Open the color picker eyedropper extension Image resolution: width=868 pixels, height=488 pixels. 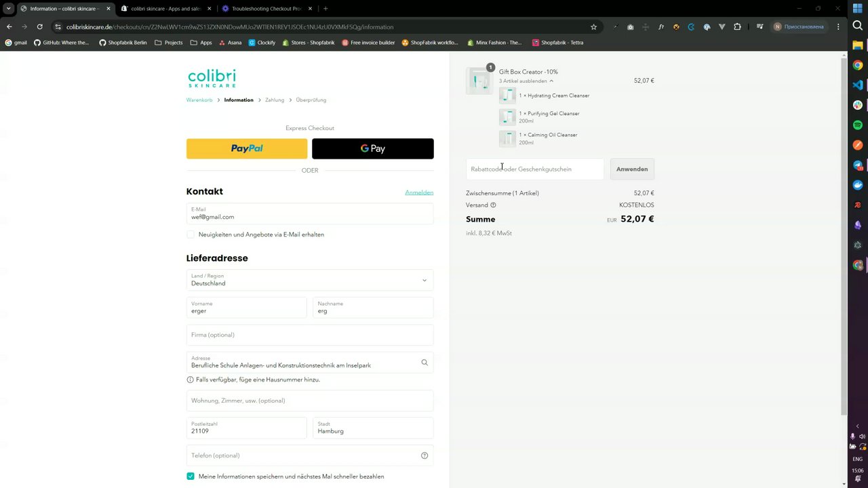(x=616, y=26)
